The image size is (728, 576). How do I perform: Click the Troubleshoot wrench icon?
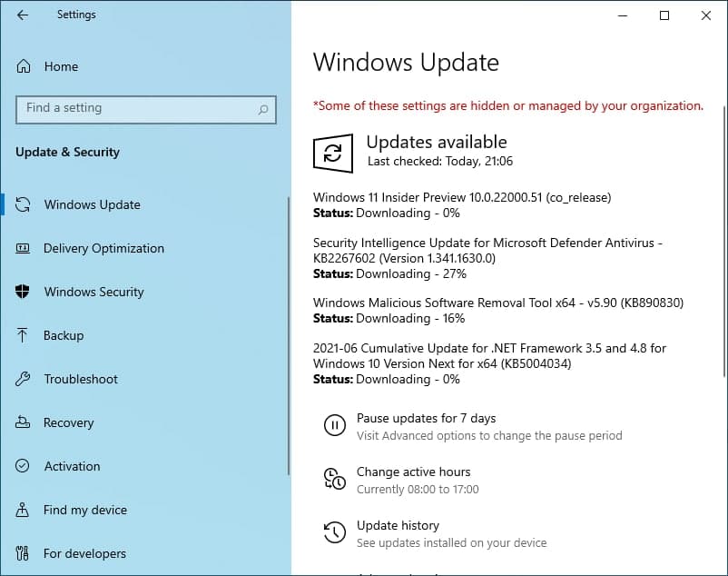[x=23, y=379]
